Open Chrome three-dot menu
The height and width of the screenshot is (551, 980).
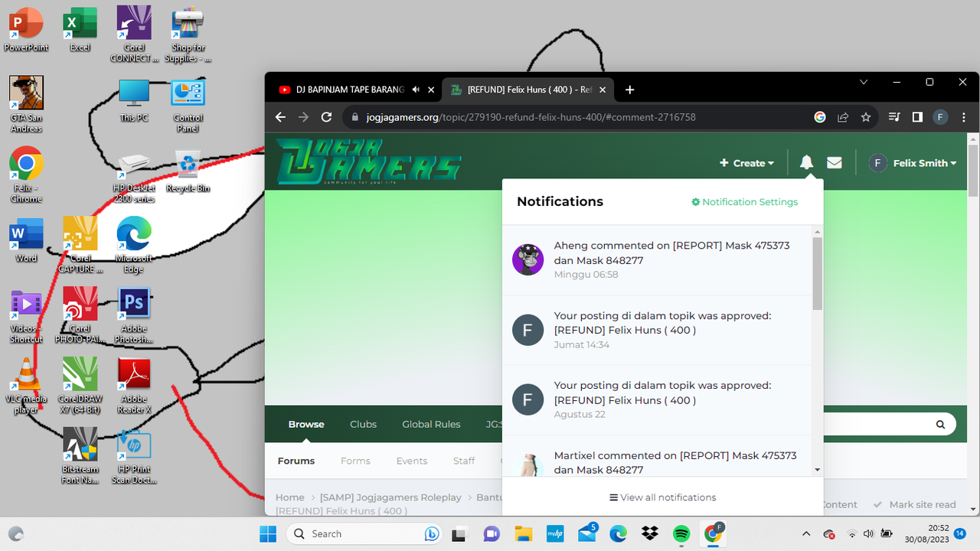[x=963, y=117]
